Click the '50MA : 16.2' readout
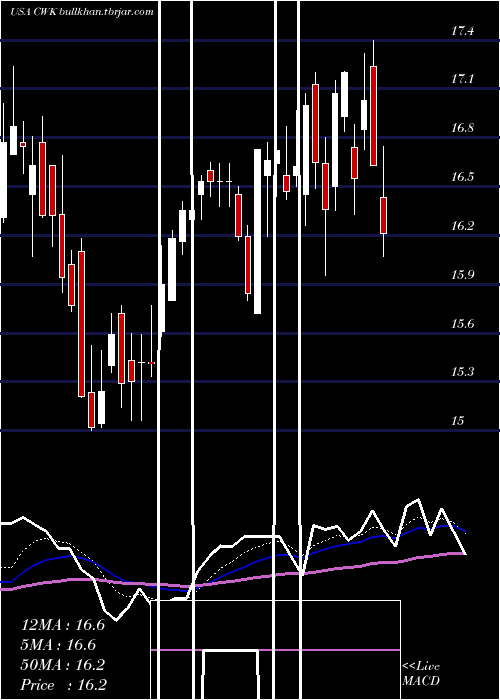The image size is (500, 700). point(63,665)
